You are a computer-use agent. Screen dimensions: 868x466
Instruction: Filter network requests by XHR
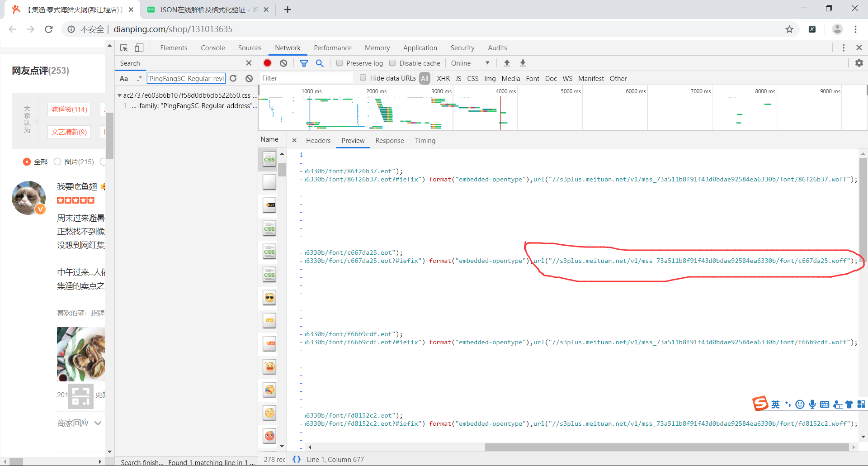[x=443, y=79]
